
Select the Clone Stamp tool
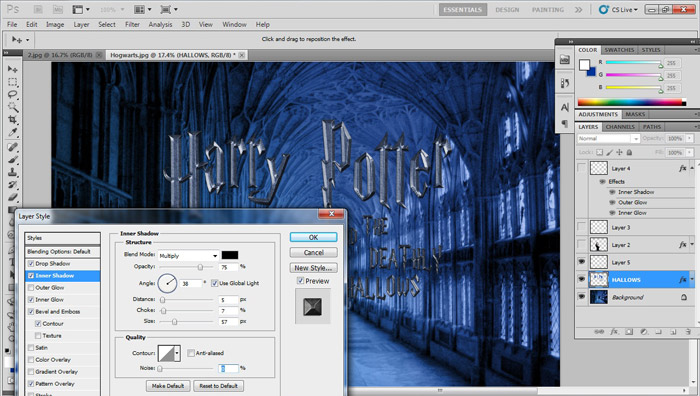(x=12, y=172)
